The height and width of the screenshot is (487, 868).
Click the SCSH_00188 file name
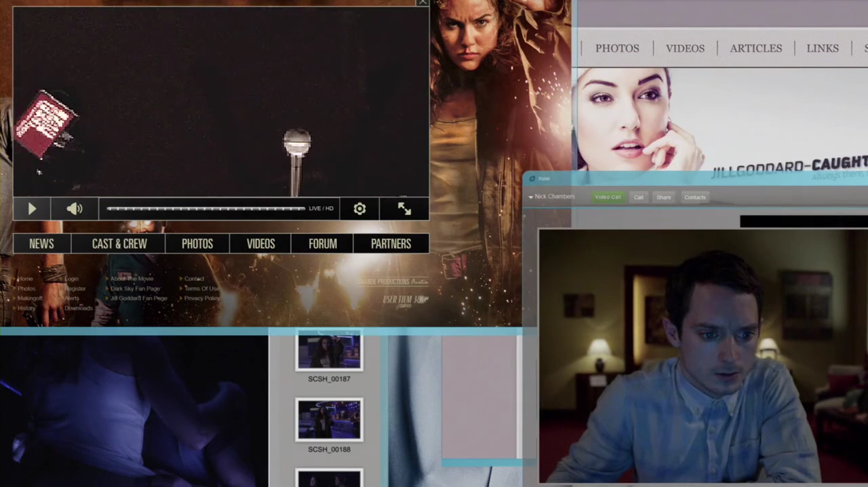(329, 450)
